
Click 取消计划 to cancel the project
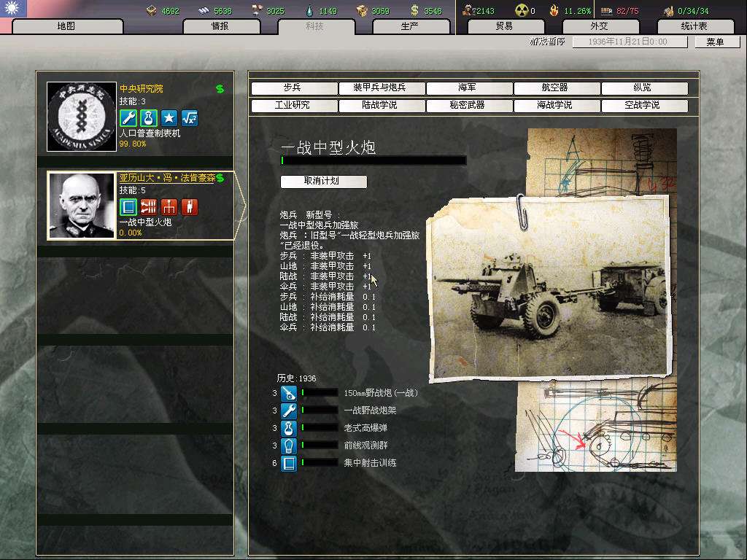[x=323, y=182]
